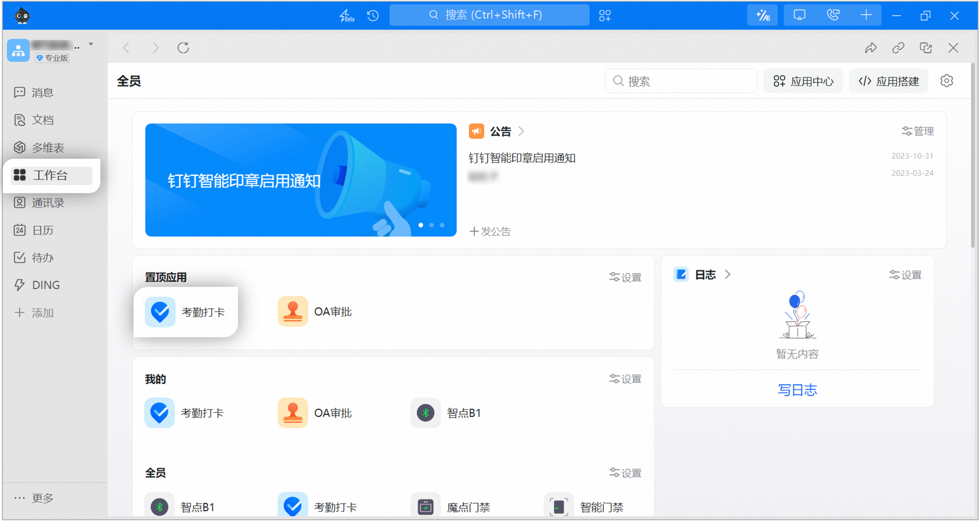Expand the organization switcher dropdown arrow
Screen dimensions: 980x521
91,44
